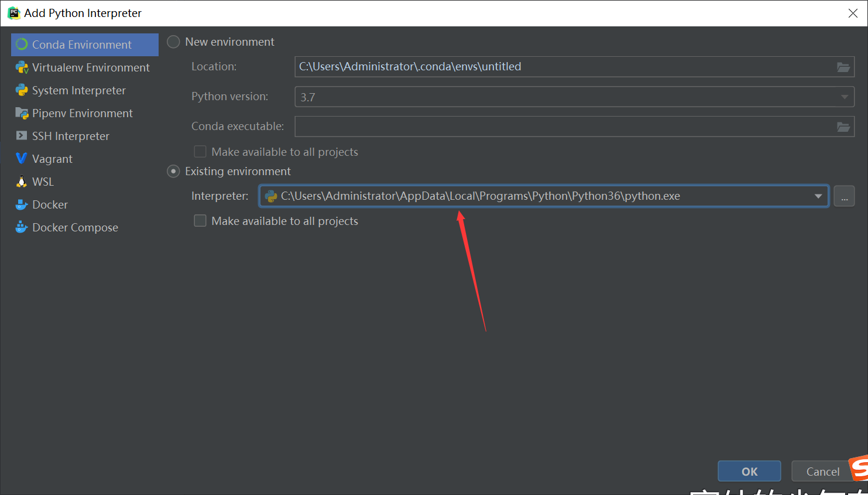Switch to Virtualenv Environment option

(85, 67)
